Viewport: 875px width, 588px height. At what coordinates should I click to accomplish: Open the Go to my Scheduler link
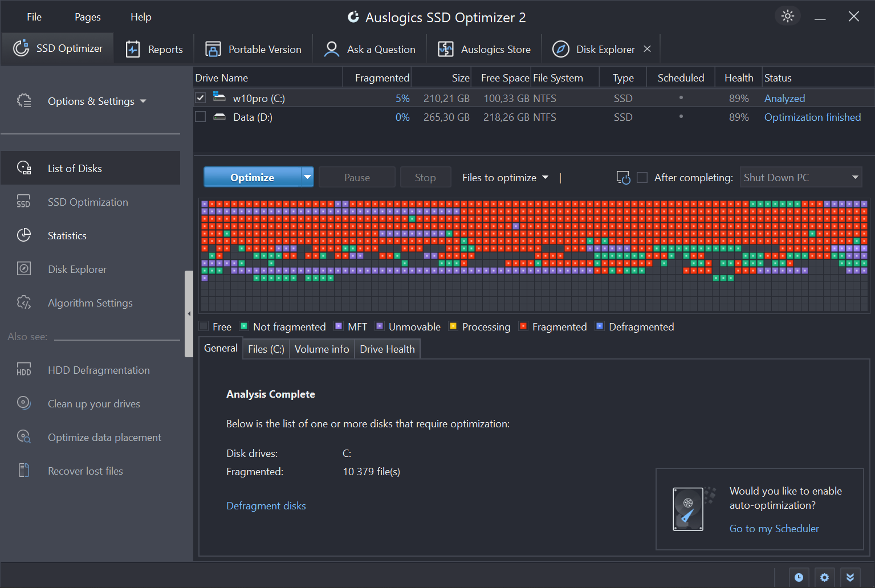[774, 529]
